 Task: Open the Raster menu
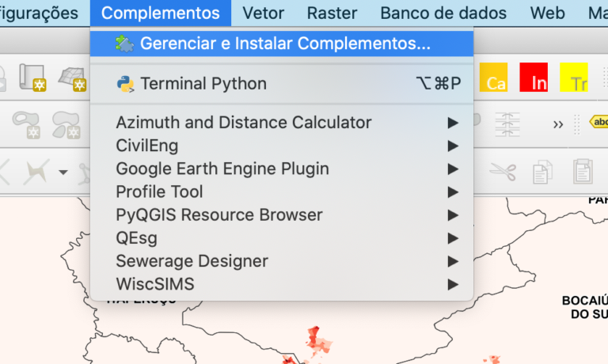332,13
